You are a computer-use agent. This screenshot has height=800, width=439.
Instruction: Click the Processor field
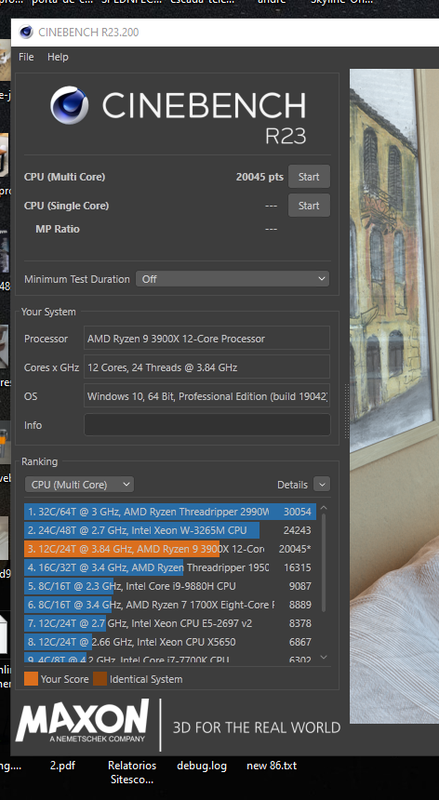(x=207, y=338)
